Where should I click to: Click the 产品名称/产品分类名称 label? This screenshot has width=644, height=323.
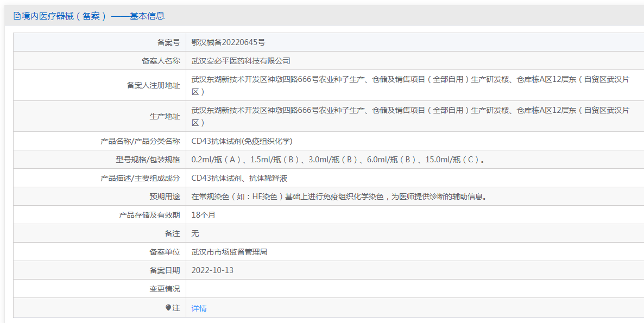[141, 141]
